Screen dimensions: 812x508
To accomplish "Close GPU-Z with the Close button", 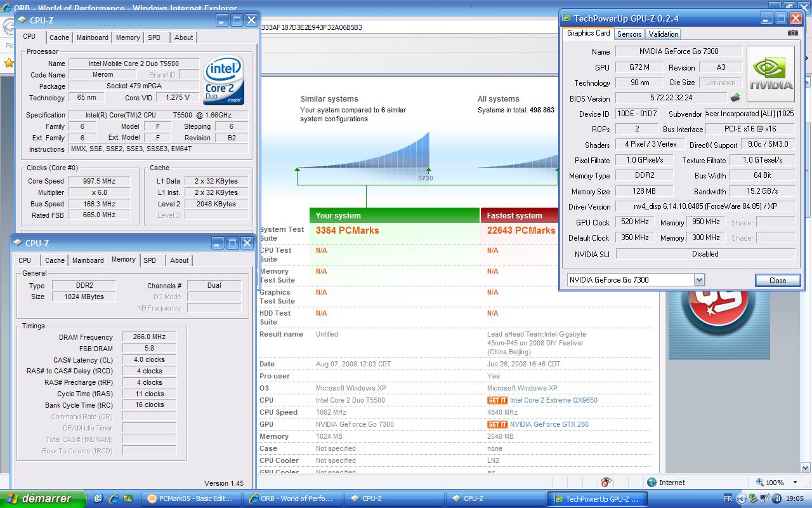I will pyautogui.click(x=777, y=280).
